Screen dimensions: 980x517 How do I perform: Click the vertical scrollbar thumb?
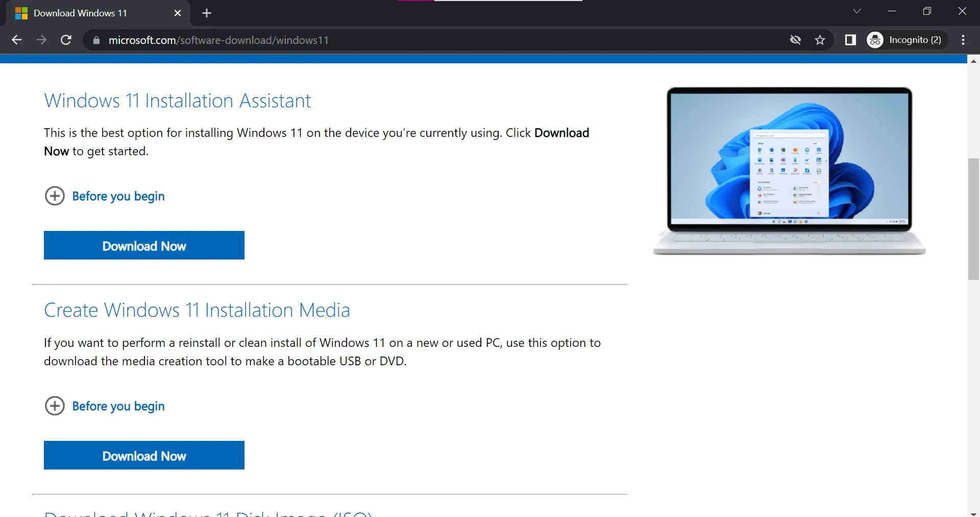[973, 219]
